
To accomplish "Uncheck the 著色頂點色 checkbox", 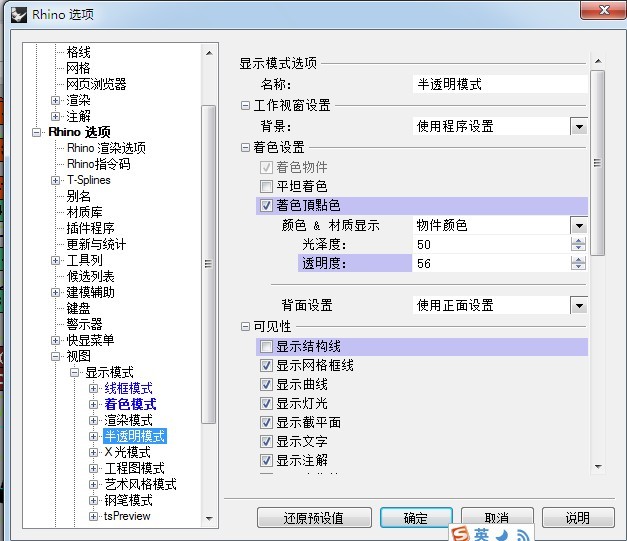I will [266, 206].
